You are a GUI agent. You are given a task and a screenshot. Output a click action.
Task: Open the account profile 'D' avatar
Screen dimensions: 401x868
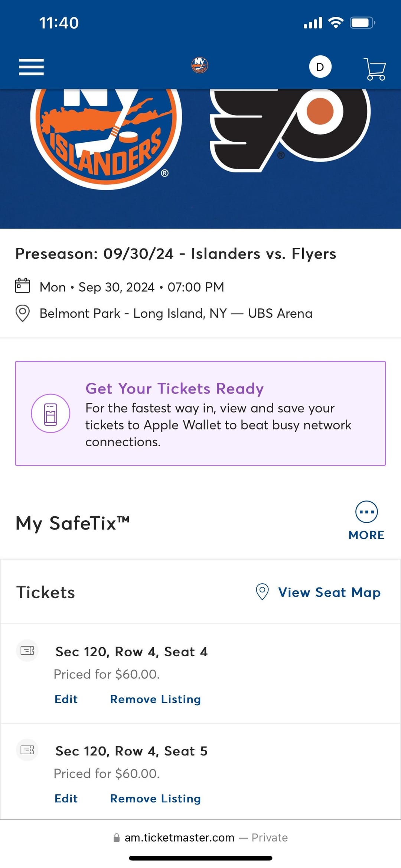pyautogui.click(x=320, y=67)
